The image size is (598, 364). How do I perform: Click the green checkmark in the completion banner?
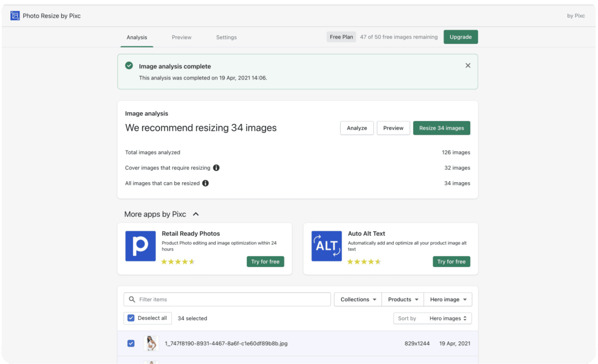(129, 65)
